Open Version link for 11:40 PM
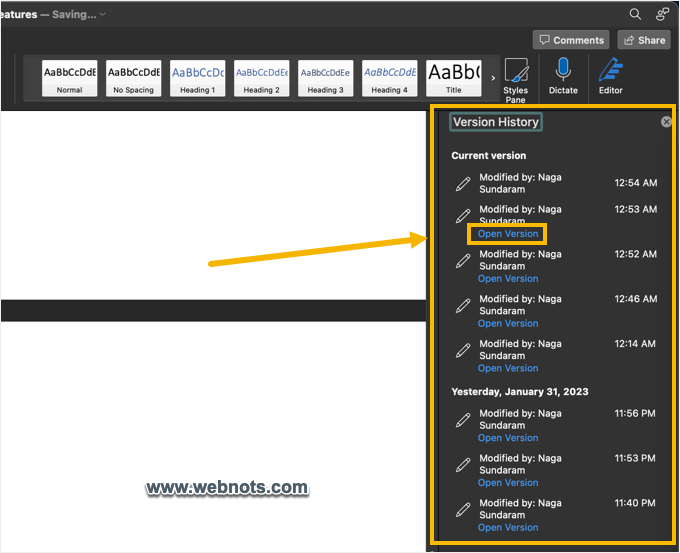This screenshot has width=680, height=553. (x=508, y=528)
